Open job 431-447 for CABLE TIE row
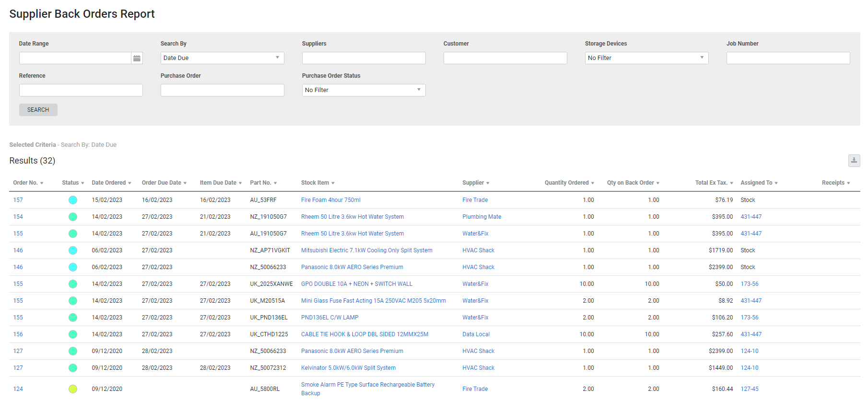This screenshot has height=401, width=868. [751, 334]
